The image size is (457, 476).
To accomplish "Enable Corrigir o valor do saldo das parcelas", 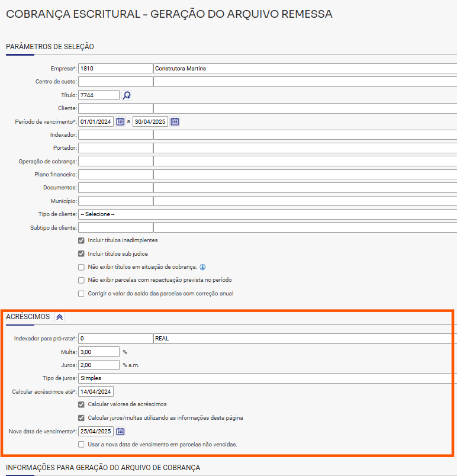I will pyautogui.click(x=81, y=294).
